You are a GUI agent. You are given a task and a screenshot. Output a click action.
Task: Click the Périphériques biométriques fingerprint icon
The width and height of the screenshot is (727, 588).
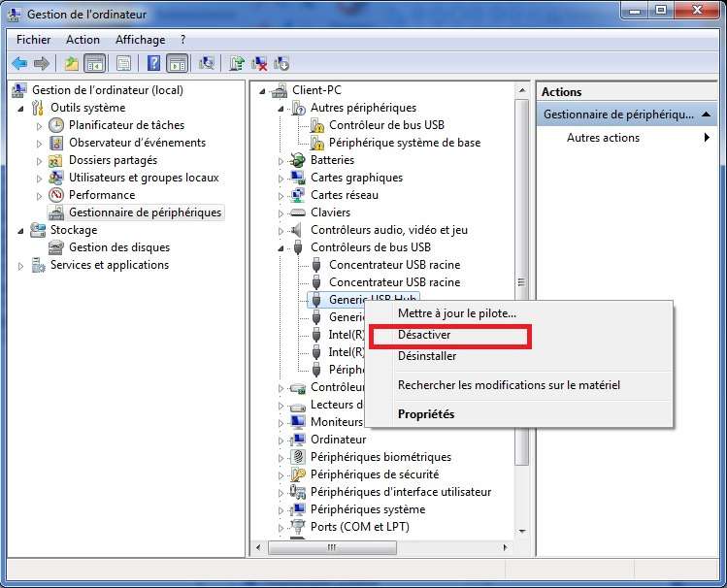point(298,457)
